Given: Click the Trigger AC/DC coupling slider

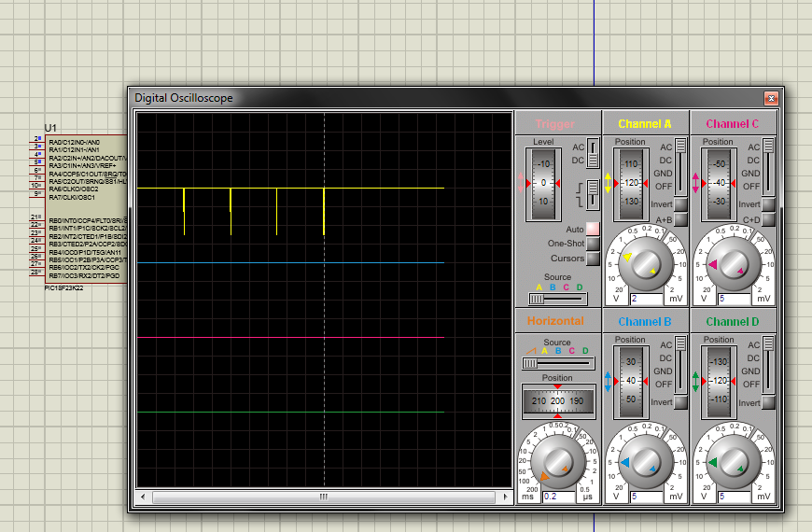Looking at the screenshot, I should pyautogui.click(x=593, y=153).
